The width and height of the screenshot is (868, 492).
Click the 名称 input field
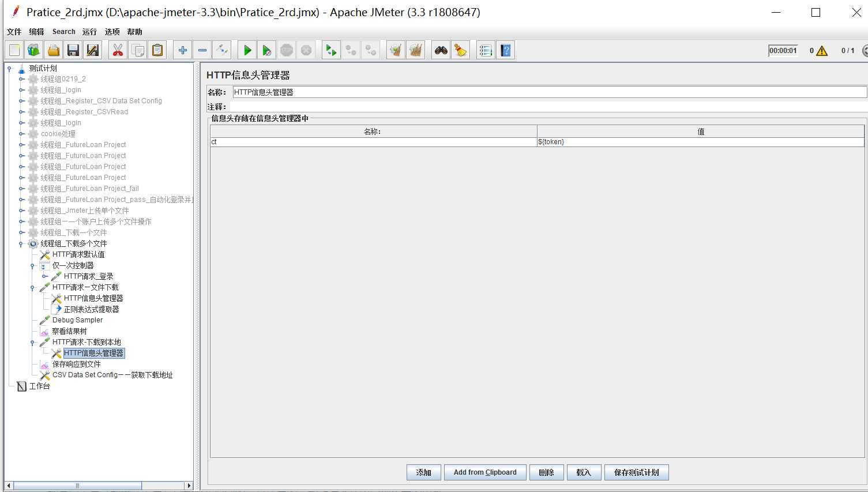point(549,92)
